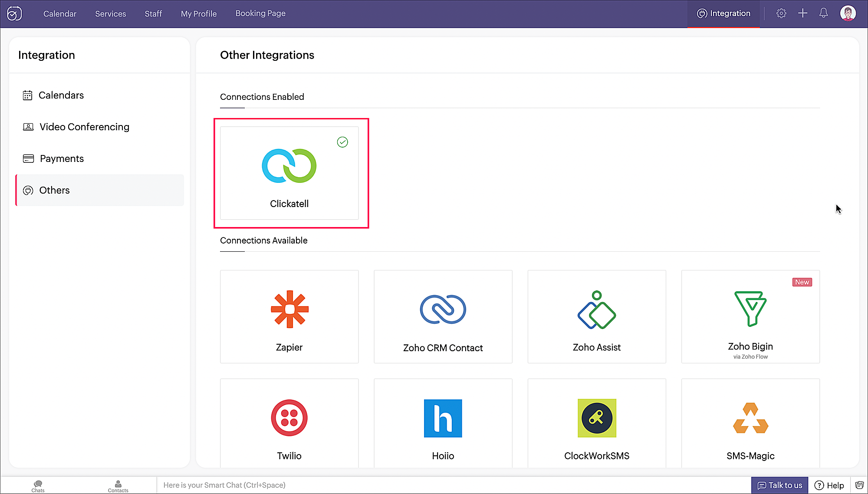Viewport: 868px width, 494px height.
Task: Click the Zapier asterisk logo
Action: coord(289,309)
